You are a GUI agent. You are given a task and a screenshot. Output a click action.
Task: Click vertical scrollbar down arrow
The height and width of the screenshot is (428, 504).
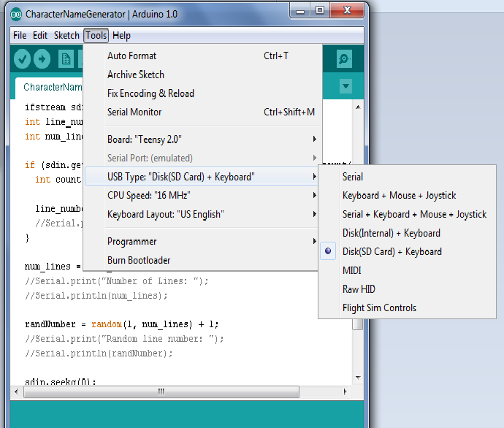coord(358,378)
